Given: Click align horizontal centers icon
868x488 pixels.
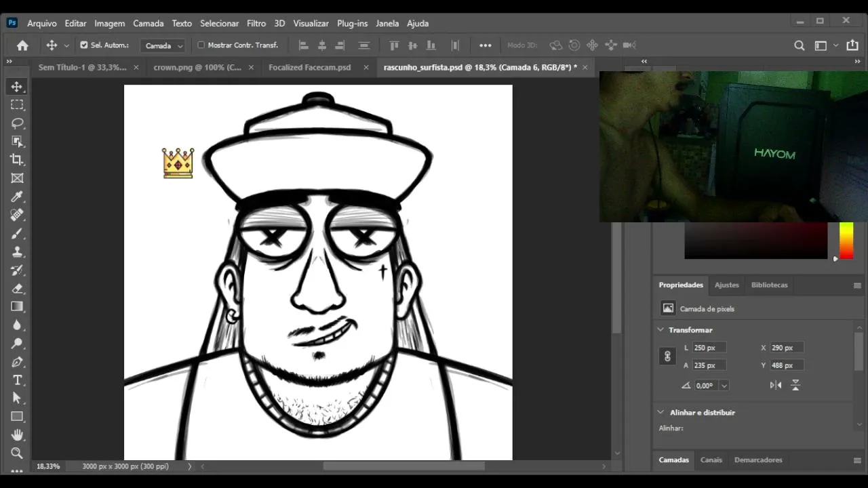Looking at the screenshot, I should pos(322,45).
